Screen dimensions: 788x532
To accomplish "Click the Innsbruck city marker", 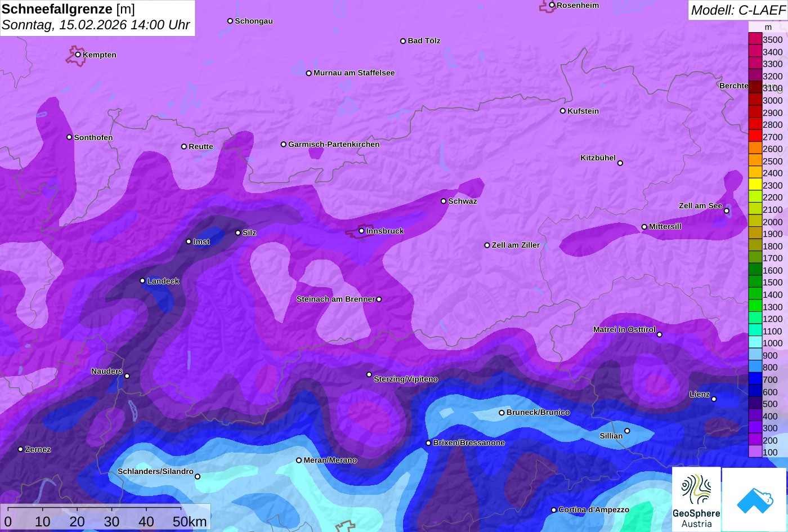I will (x=361, y=231).
